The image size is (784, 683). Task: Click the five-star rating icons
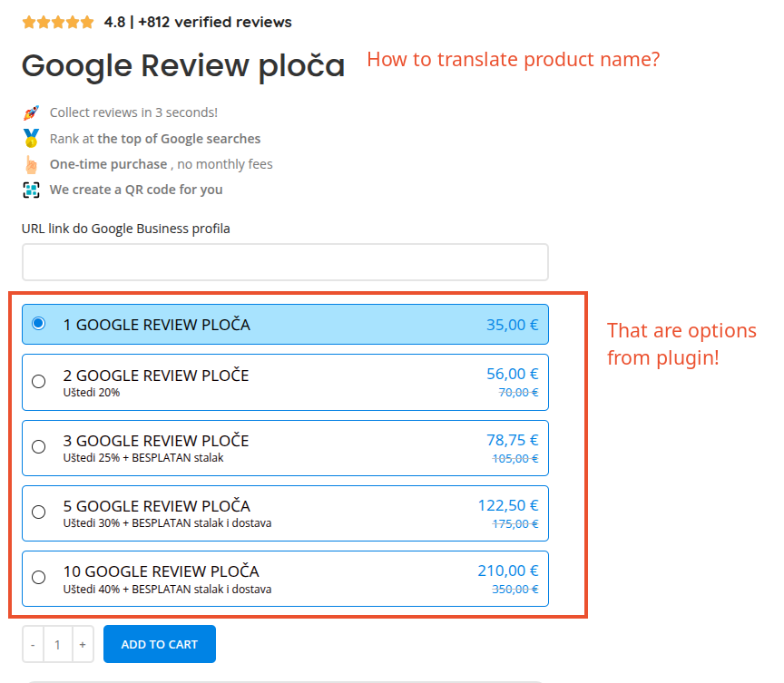click(x=58, y=22)
